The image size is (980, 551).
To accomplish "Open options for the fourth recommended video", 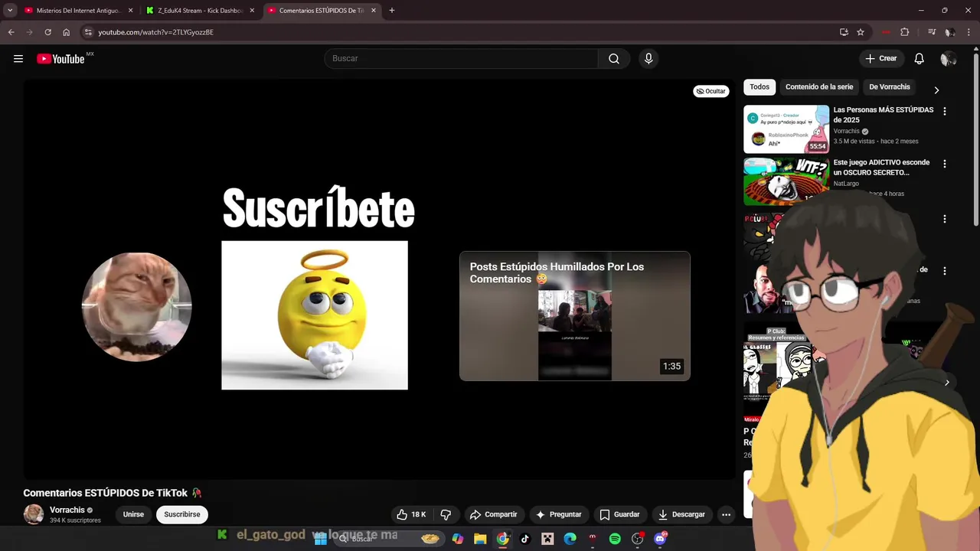I will [x=944, y=271].
